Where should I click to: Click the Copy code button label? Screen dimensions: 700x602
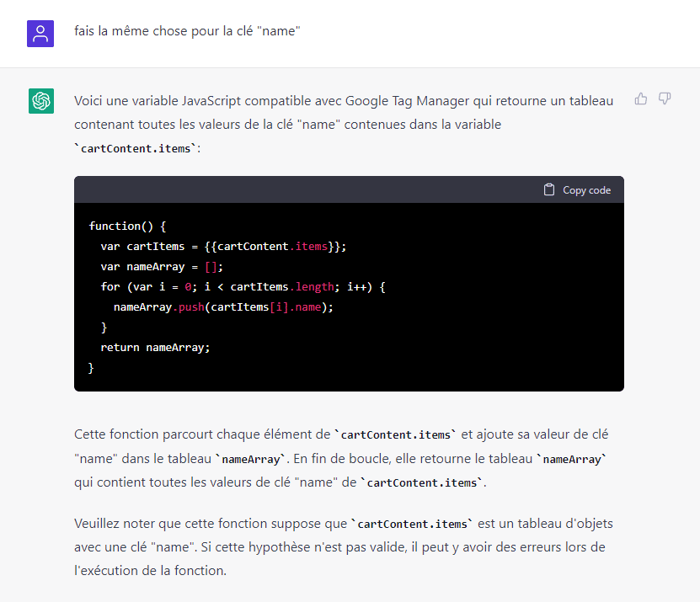pos(586,190)
